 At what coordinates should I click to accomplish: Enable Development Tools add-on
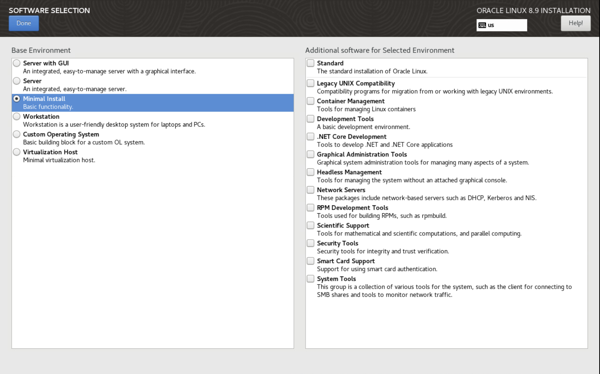tap(311, 119)
